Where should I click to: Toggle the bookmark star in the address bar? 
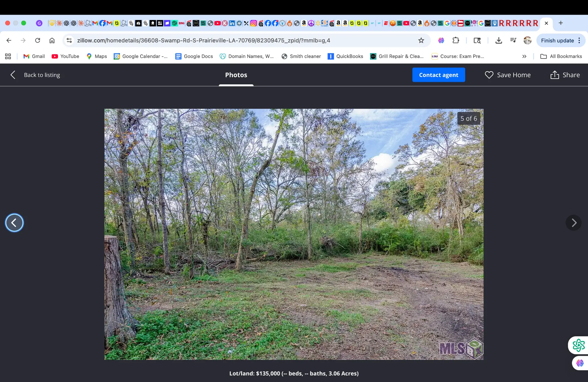(x=421, y=40)
